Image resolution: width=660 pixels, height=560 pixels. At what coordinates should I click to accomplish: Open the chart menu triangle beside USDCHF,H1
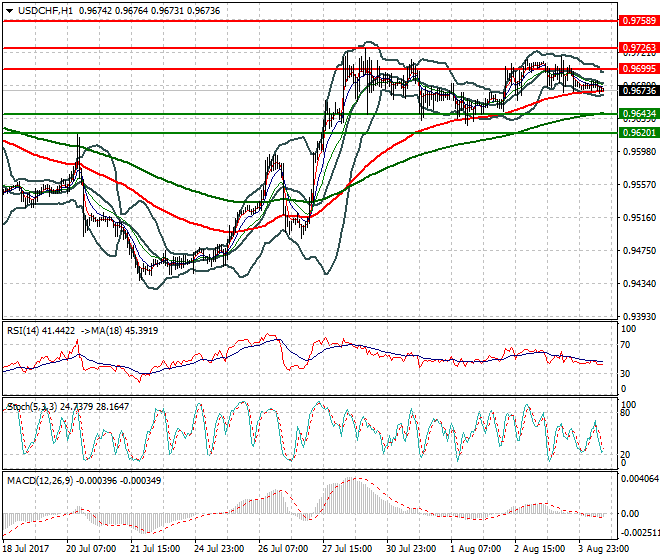tap(9, 11)
